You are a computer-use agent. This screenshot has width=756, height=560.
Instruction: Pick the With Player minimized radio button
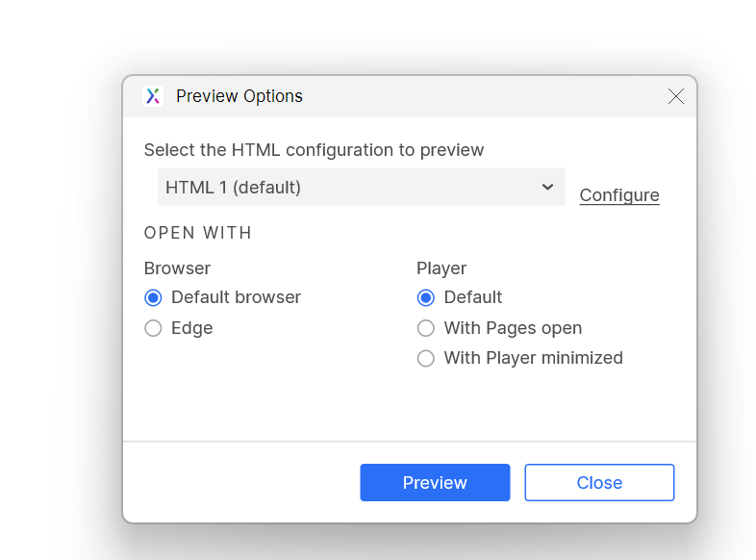click(x=425, y=358)
